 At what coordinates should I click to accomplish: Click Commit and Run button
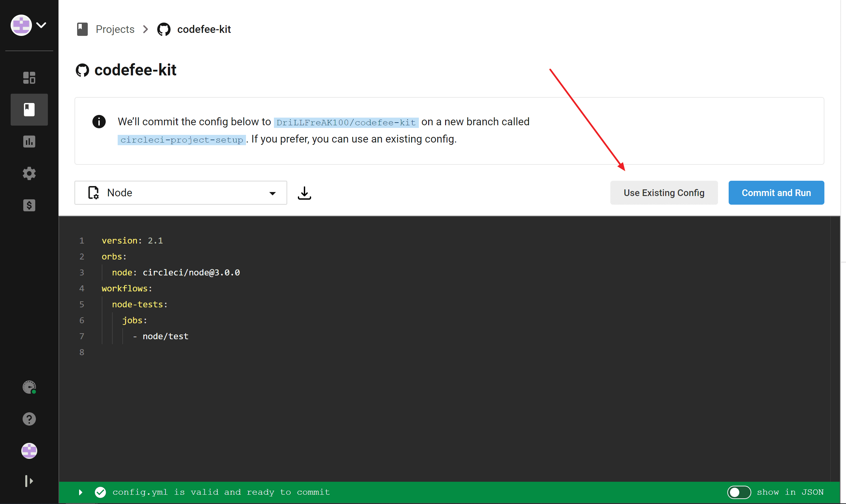tap(776, 193)
